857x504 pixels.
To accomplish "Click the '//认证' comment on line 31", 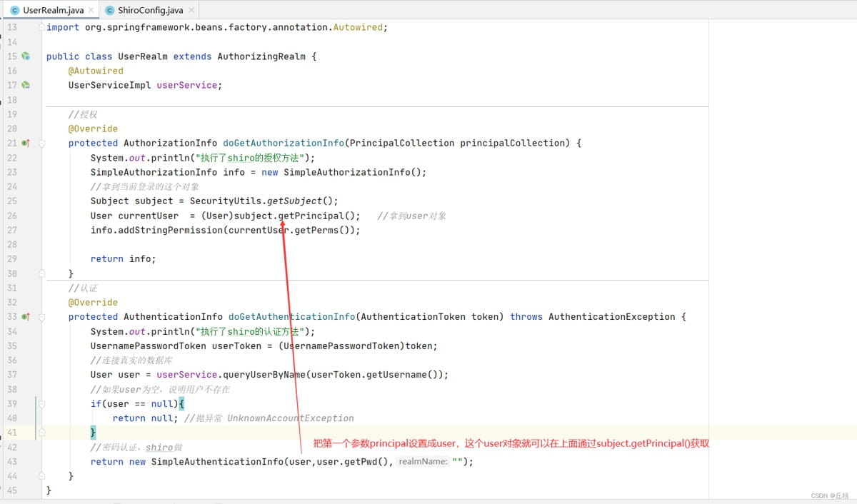I will point(83,288).
